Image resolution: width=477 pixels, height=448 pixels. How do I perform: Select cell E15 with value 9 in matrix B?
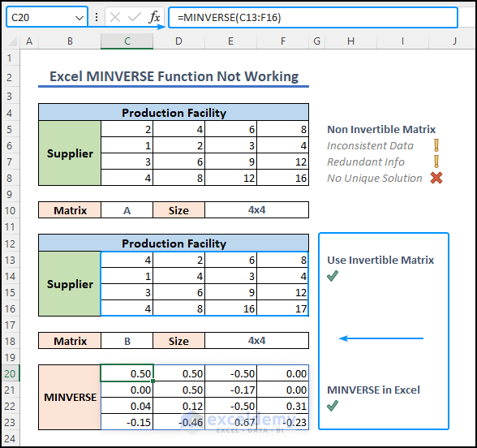pos(231,292)
